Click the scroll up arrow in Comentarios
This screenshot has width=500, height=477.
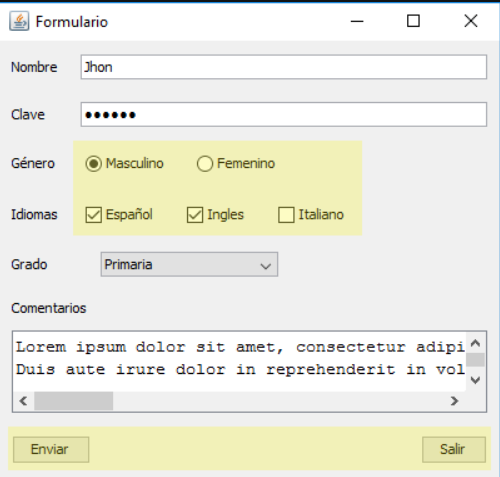pyautogui.click(x=475, y=343)
